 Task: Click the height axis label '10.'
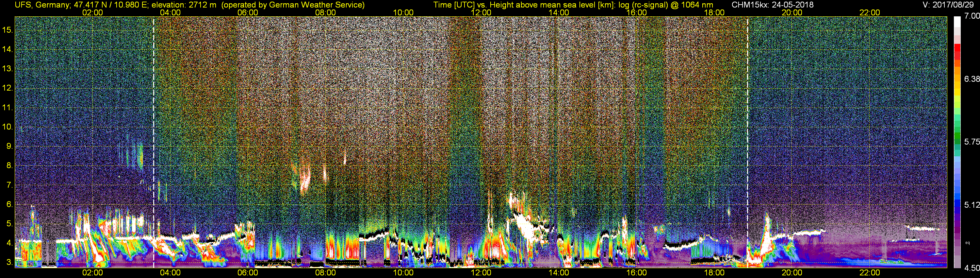click(x=8, y=127)
